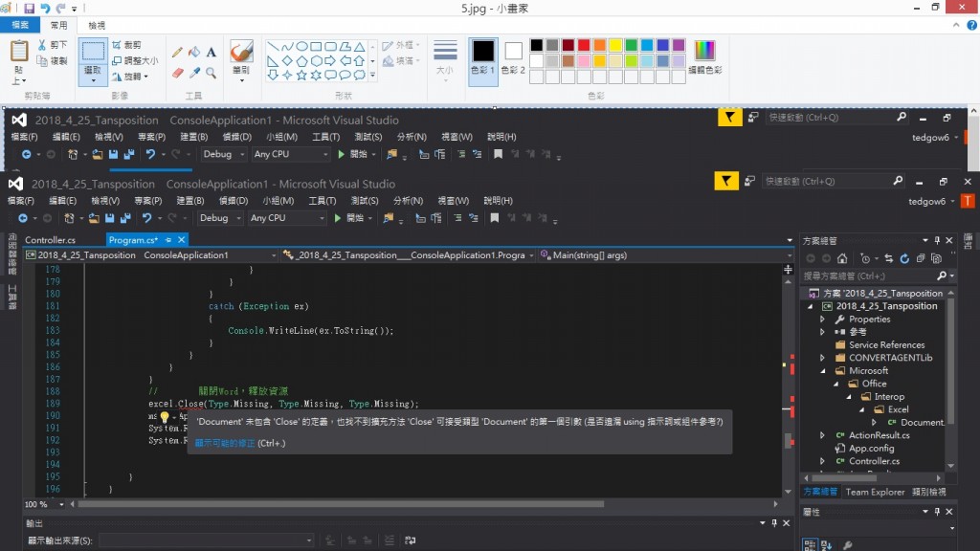Collapse the Paint ribbon with the chevron
The height and width of the screenshot is (551, 980).
coord(956,25)
